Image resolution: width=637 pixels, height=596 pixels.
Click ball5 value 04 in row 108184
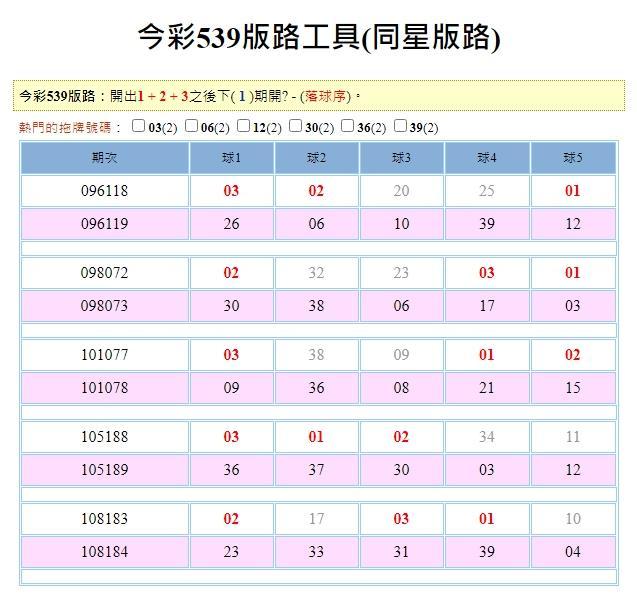coord(573,552)
